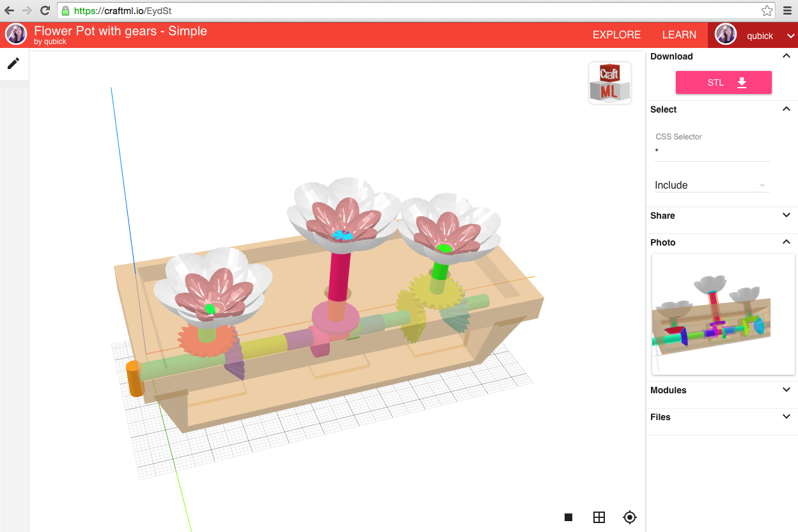The height and width of the screenshot is (532, 798).
Task: Click the Flower Pot with gears title
Action: pos(120,31)
